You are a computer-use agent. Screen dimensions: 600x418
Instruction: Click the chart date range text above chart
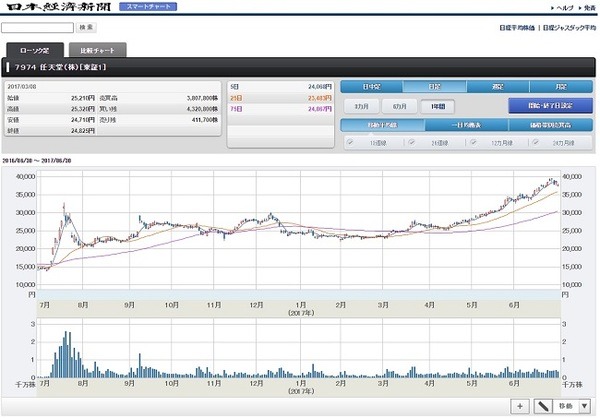[x=37, y=161]
